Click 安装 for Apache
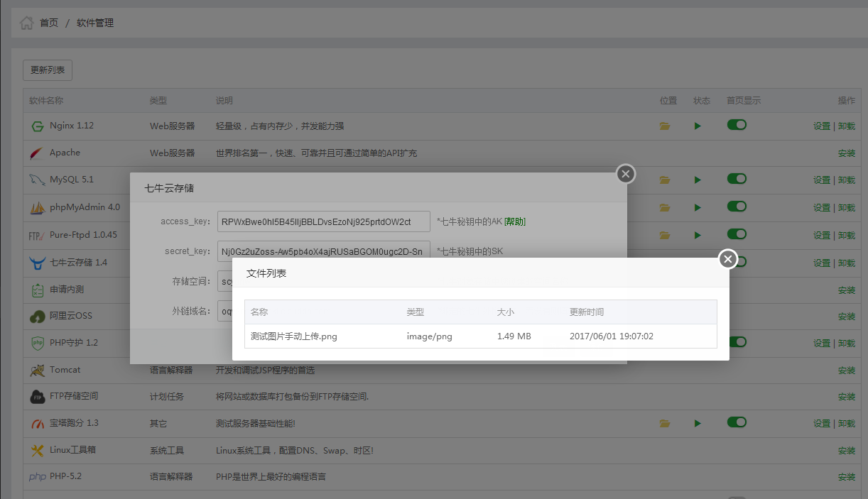The width and height of the screenshot is (868, 499). click(847, 153)
